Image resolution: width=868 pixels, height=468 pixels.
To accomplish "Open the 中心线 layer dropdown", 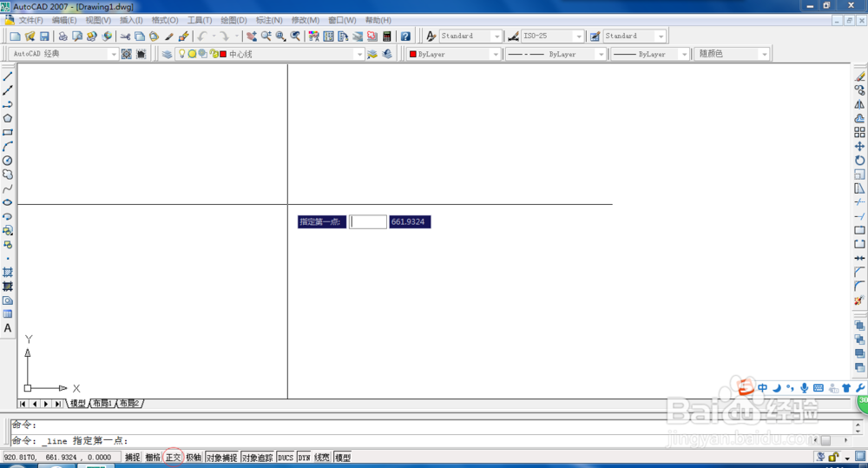I will (360, 55).
